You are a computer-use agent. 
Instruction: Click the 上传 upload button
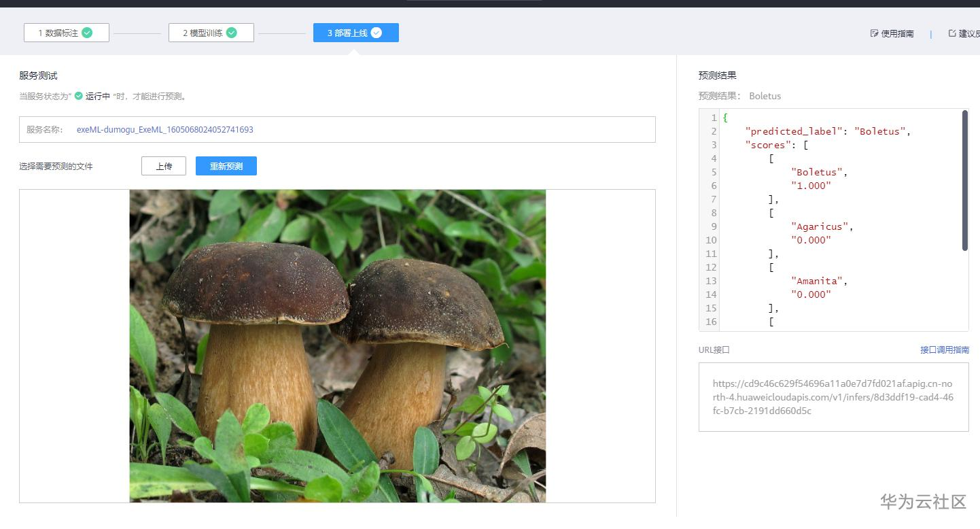[x=164, y=166]
